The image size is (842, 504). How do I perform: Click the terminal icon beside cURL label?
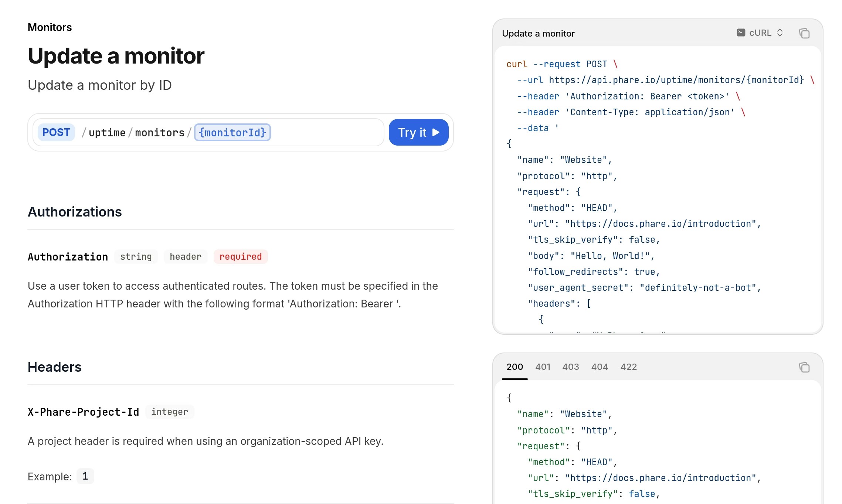pos(741,33)
